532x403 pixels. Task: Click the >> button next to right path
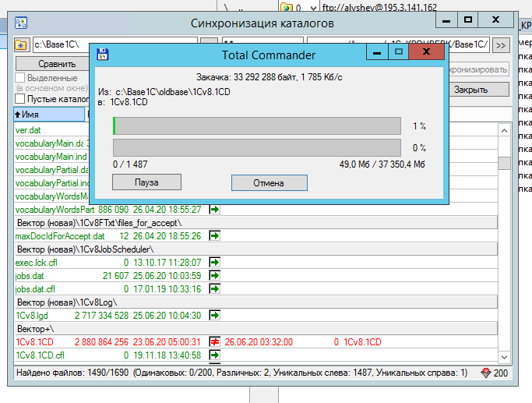501,45
